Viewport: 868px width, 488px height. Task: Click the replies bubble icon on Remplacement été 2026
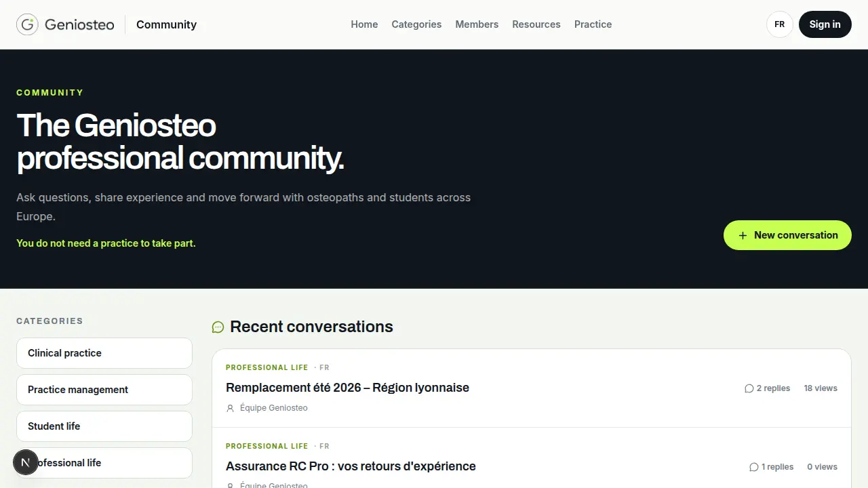point(749,388)
